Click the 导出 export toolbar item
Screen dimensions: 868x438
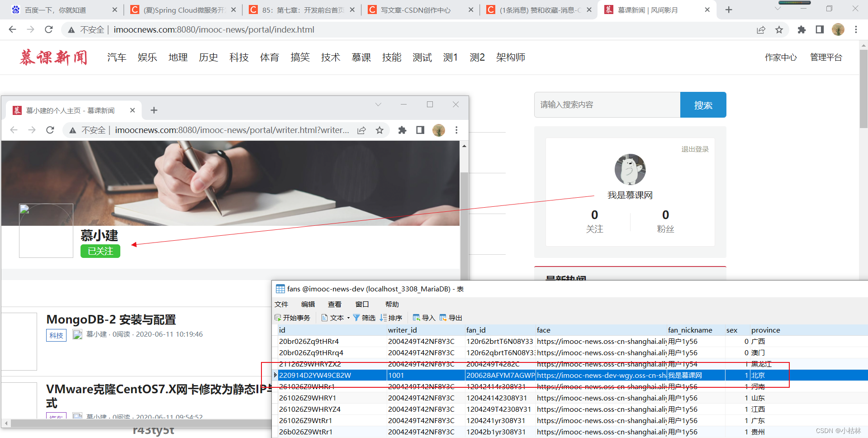[x=451, y=318]
